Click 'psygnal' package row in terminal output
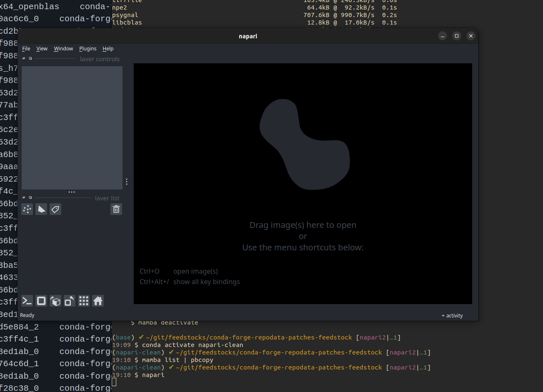The image size is (543, 392). (254, 15)
